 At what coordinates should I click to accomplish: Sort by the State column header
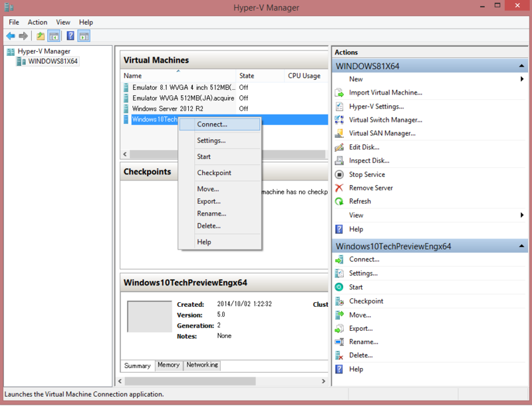[x=260, y=76]
